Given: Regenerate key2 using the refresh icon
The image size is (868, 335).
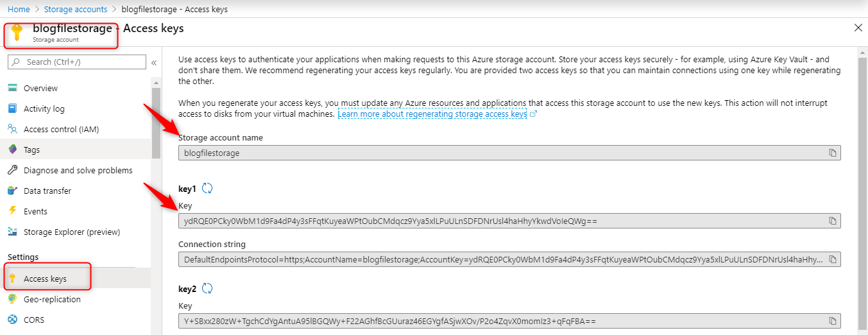Looking at the screenshot, I should pyautogui.click(x=207, y=289).
